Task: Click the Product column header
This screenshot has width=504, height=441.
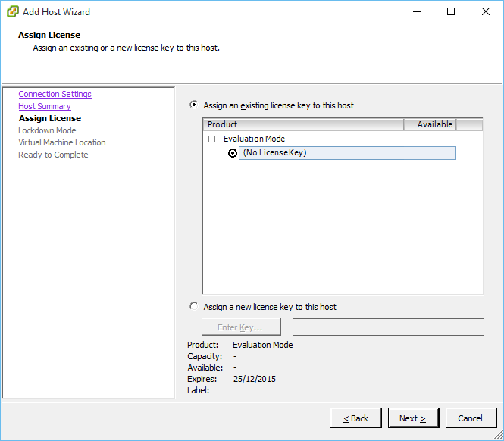Action: point(303,124)
